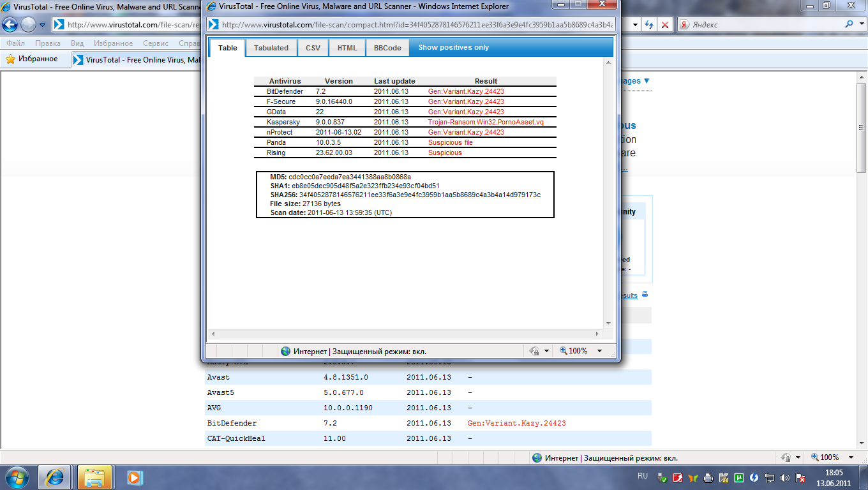Click the forward arrow in the main browser window
Screen dimensions: 868x490
point(29,25)
